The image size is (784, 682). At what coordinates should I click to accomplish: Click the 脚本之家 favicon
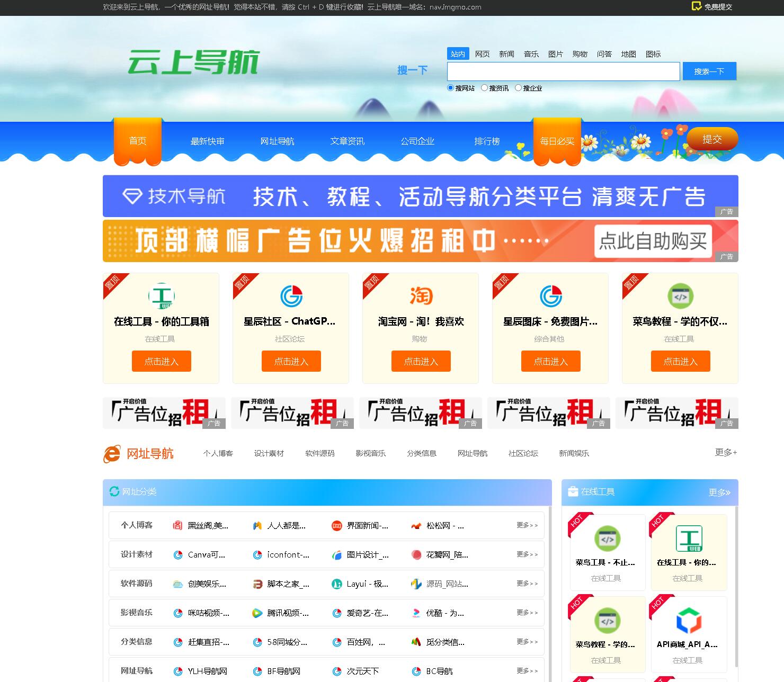pos(257,584)
